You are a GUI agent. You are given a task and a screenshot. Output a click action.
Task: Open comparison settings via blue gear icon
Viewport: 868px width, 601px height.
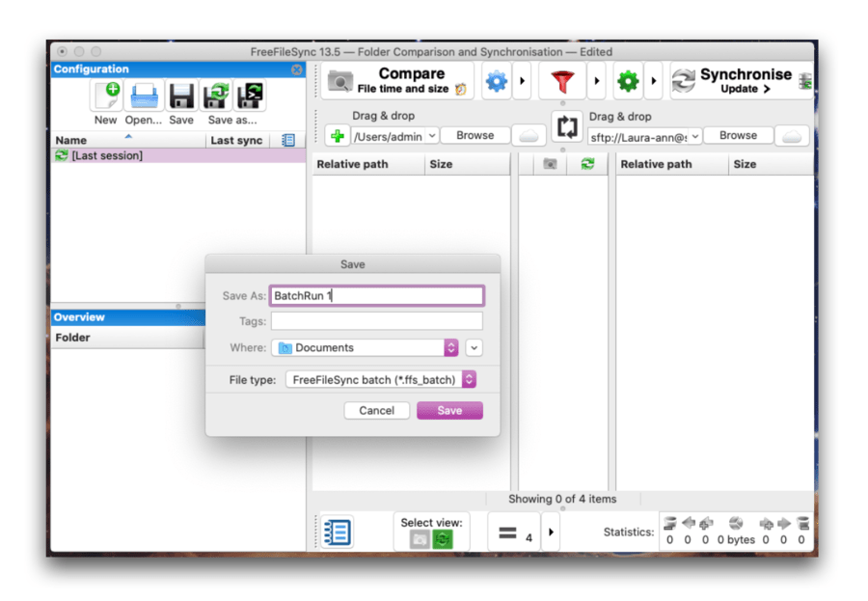pos(496,81)
